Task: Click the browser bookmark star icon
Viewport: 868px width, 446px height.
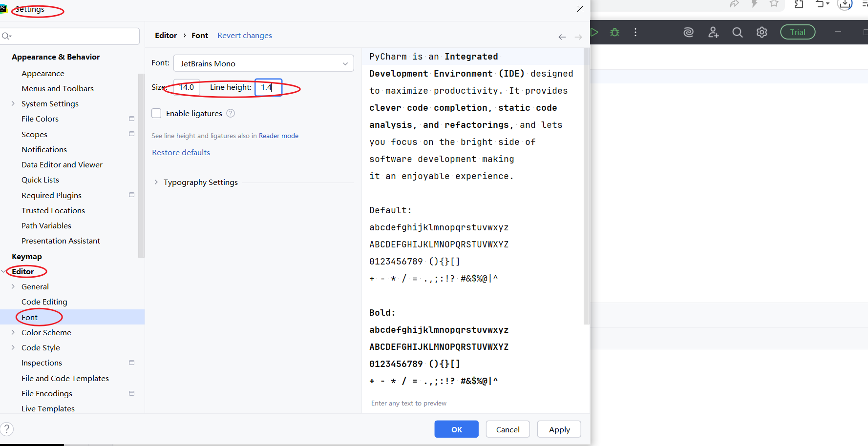Action: 774,3
